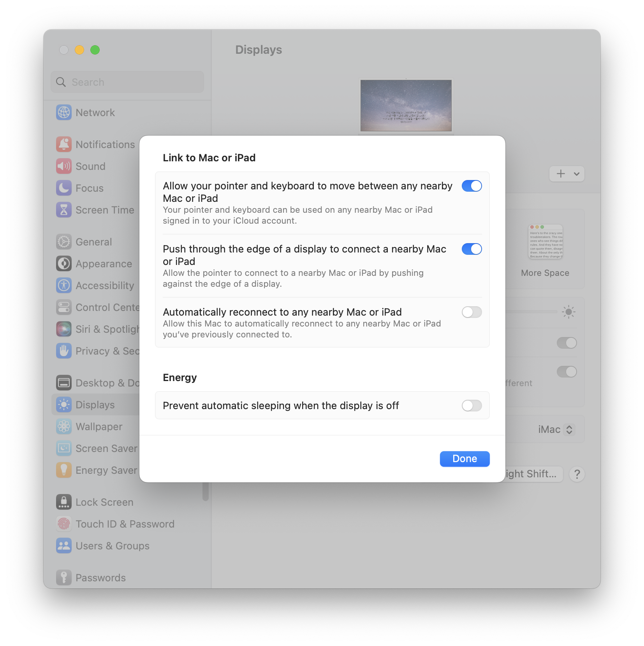Select the display preview thumbnail
The image size is (644, 646).
tap(406, 106)
